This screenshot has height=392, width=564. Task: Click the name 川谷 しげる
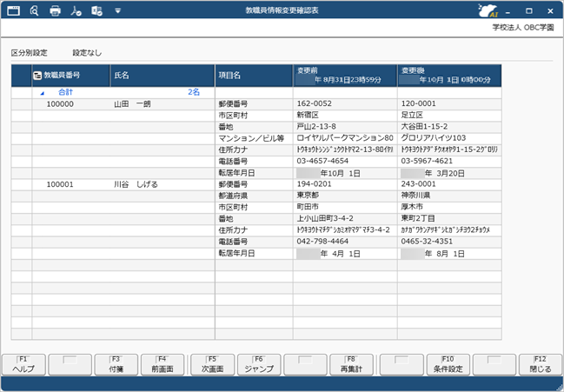(136, 184)
